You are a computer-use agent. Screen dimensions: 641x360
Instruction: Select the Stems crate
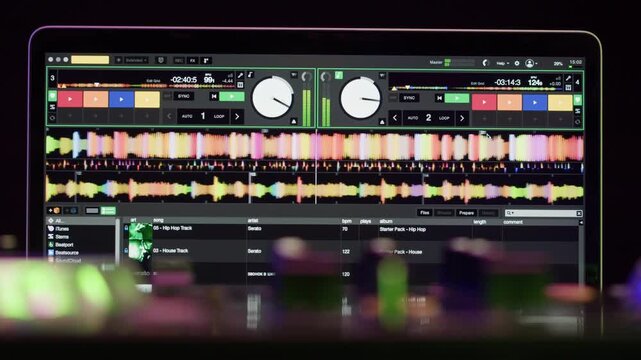(x=62, y=237)
